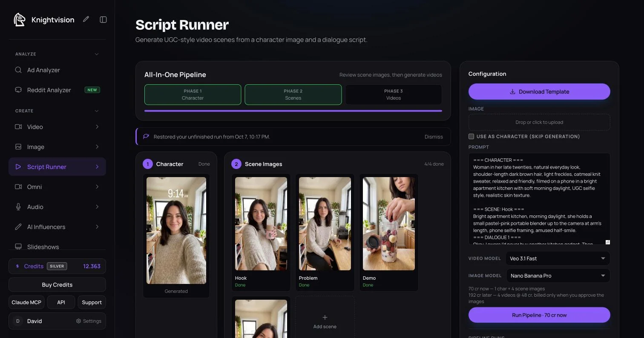The height and width of the screenshot is (338, 644).
Task: Select the Phase 3 Videos tab
Action: pos(394,95)
